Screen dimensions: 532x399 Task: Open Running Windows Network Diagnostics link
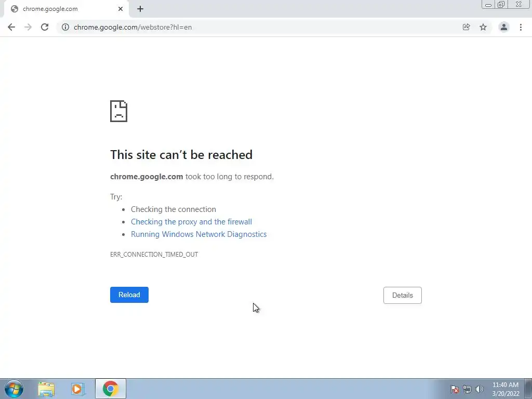(x=199, y=234)
